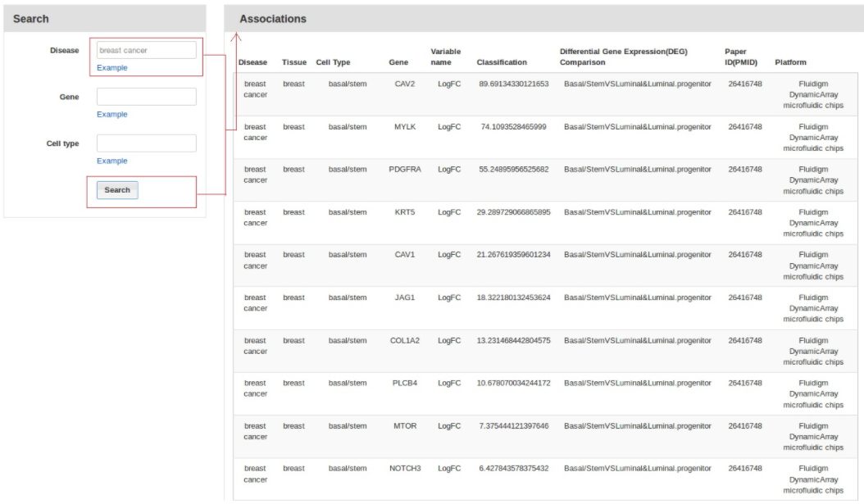
Task: Click the Paper ID(PMID) column header
Action: tap(741, 57)
